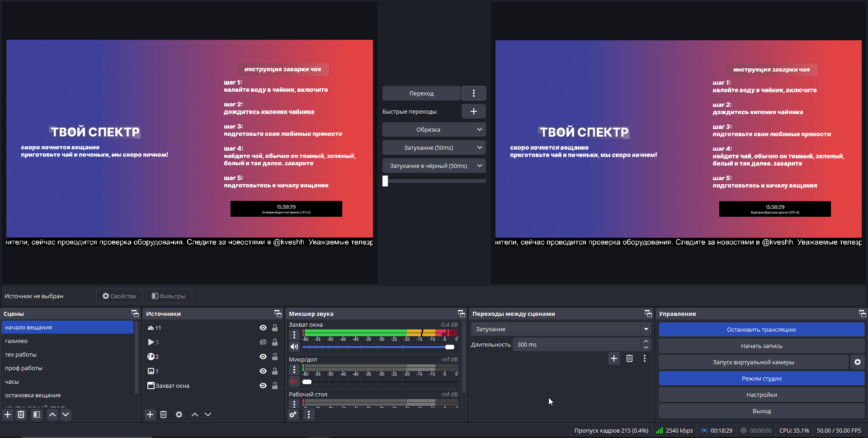
Task: Expand the Обрезка quick transition dropdown
Action: pos(479,129)
